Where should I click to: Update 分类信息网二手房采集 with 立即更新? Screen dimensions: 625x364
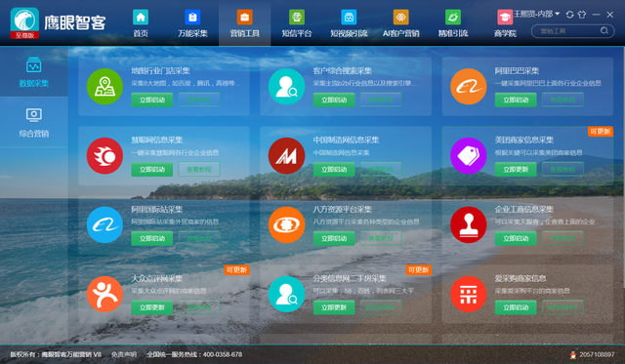click(334, 307)
